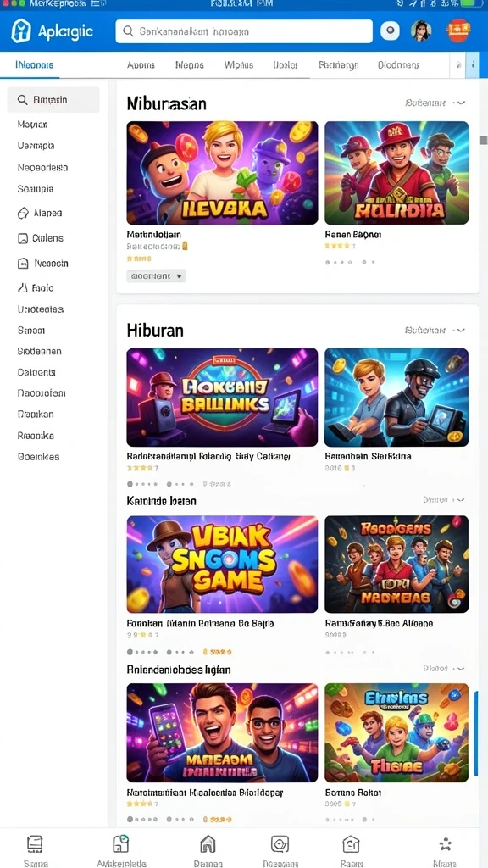Open the UBIAK SNGOMS GAME thumbnail
The width and height of the screenshot is (488, 868).
(x=223, y=564)
